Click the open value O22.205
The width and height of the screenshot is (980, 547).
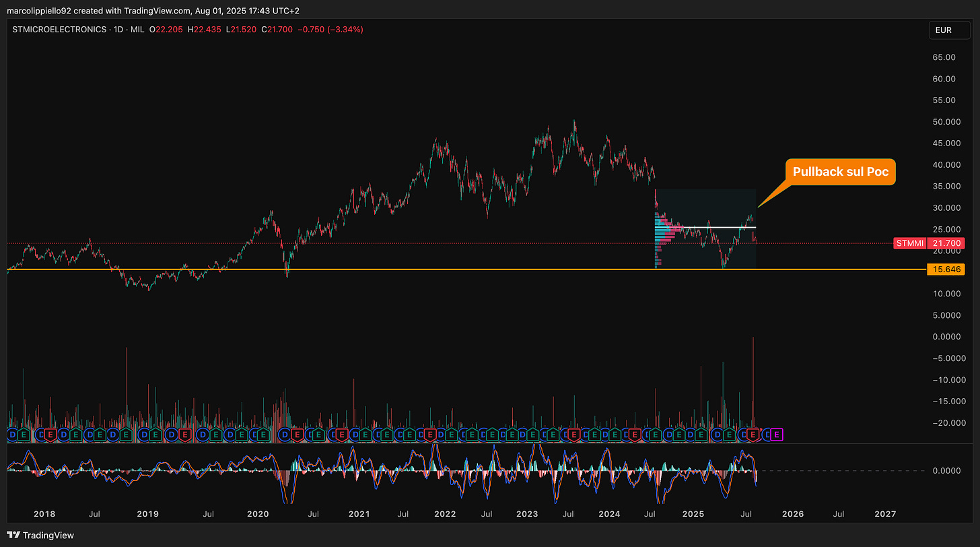[166, 30]
